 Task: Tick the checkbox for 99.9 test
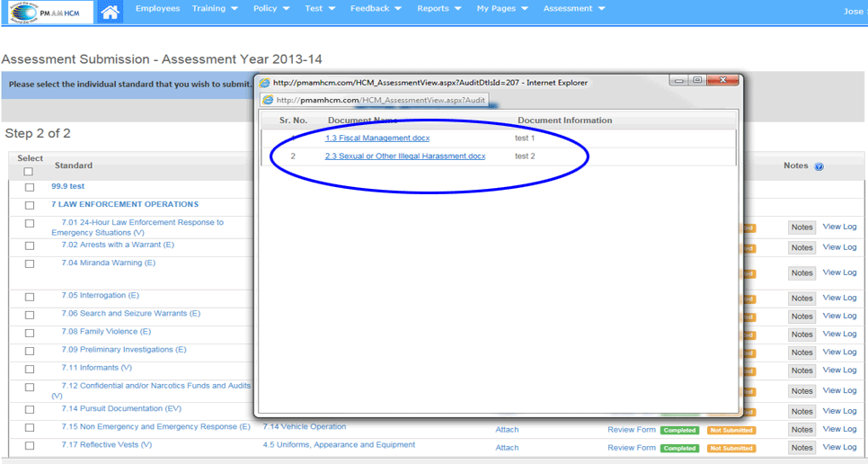click(x=30, y=187)
